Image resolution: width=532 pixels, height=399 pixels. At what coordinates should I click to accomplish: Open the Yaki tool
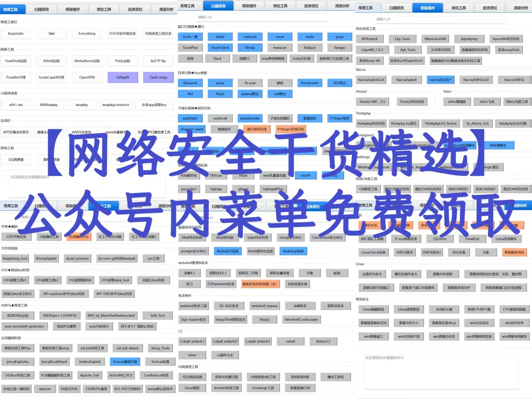coord(51,33)
